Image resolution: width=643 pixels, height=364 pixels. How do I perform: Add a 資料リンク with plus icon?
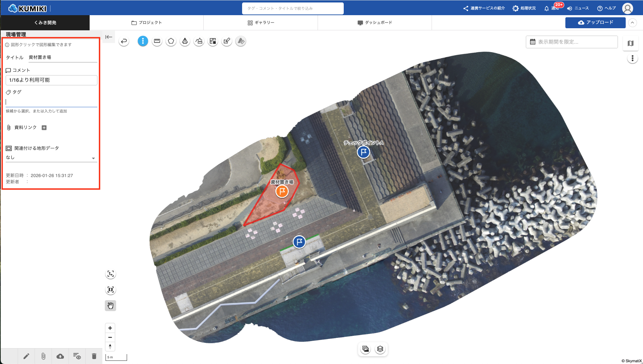tap(44, 128)
